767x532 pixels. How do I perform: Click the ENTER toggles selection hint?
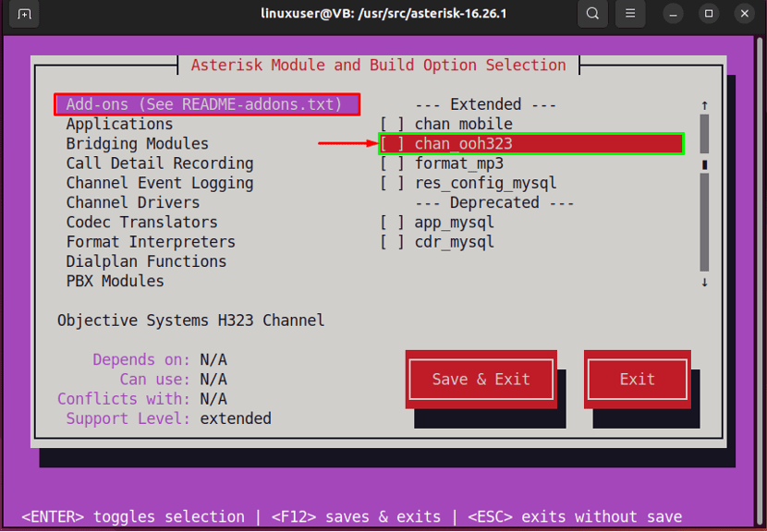[133, 517]
